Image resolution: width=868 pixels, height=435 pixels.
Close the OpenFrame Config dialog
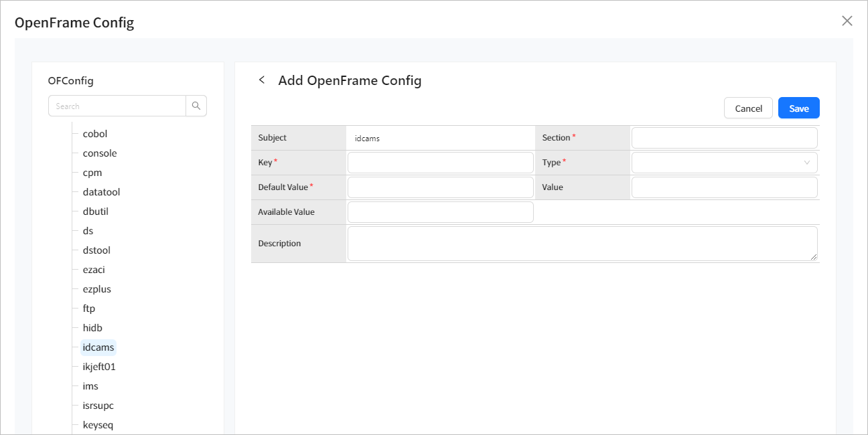(x=847, y=21)
